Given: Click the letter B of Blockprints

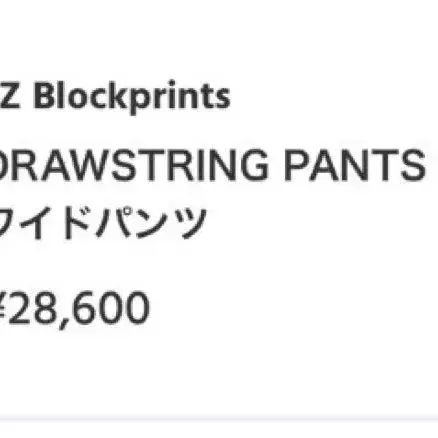Looking at the screenshot, I should 45,97.
